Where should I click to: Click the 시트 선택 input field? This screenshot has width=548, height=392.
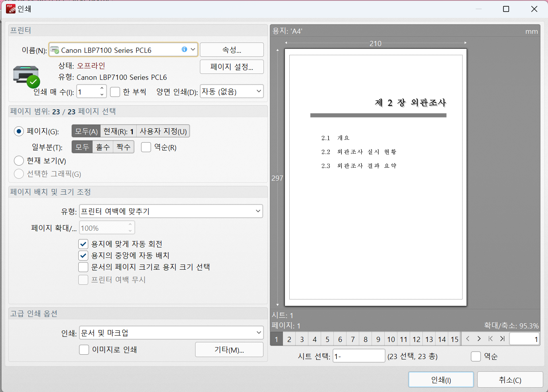click(358, 356)
